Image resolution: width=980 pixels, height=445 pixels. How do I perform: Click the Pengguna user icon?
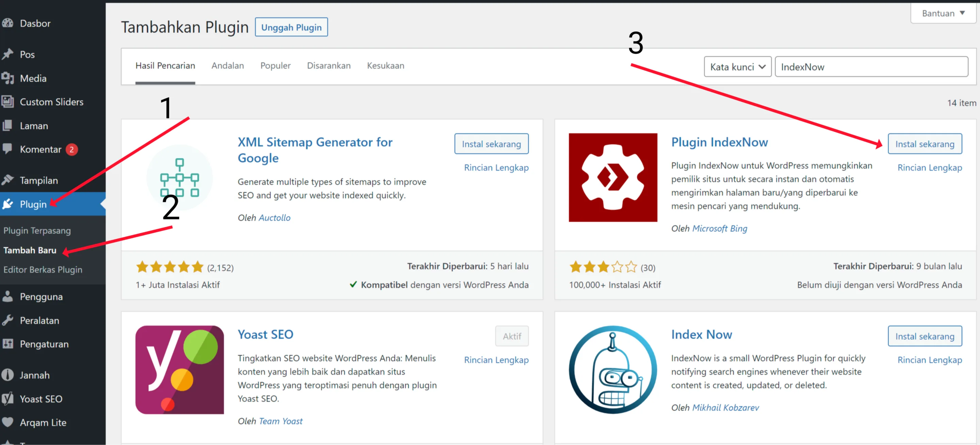pos(7,297)
